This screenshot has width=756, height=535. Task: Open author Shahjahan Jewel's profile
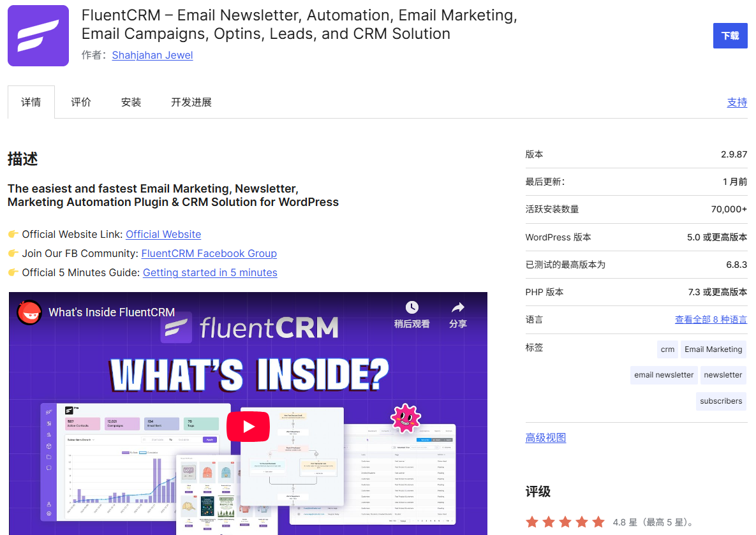click(152, 55)
